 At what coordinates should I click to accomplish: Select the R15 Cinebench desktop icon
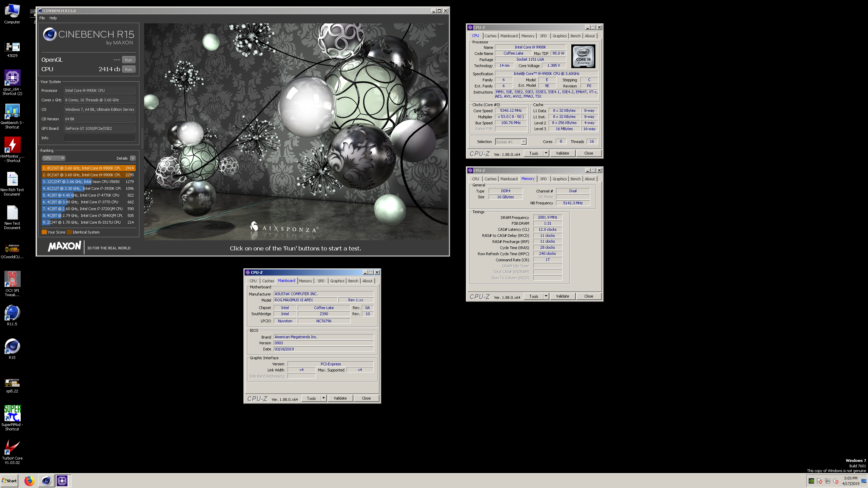12,349
